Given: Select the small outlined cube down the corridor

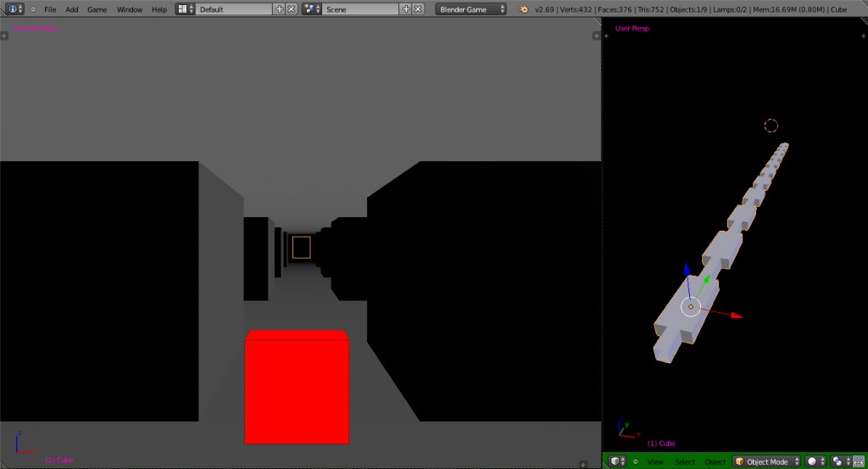Looking at the screenshot, I should (301, 248).
